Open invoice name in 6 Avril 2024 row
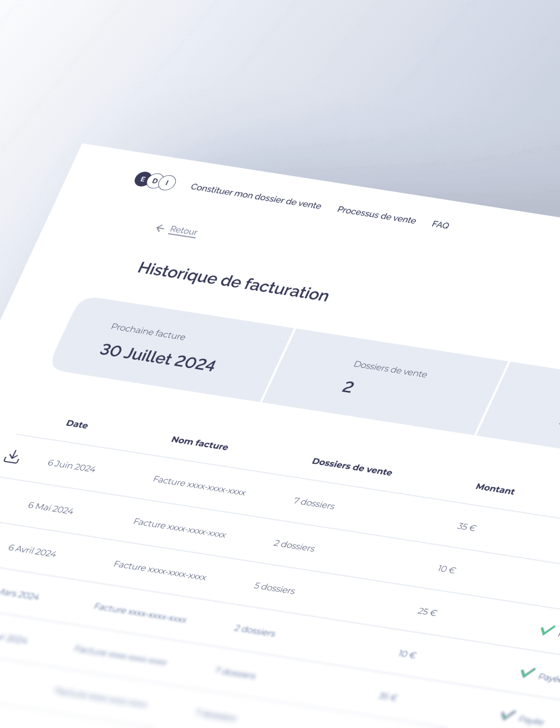This screenshot has height=728, width=560. (160, 571)
